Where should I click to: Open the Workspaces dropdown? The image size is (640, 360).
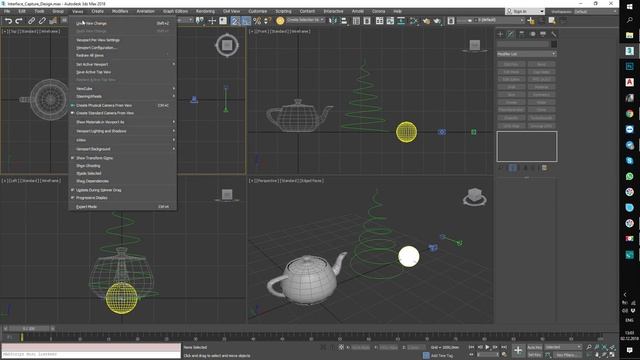coord(595,11)
